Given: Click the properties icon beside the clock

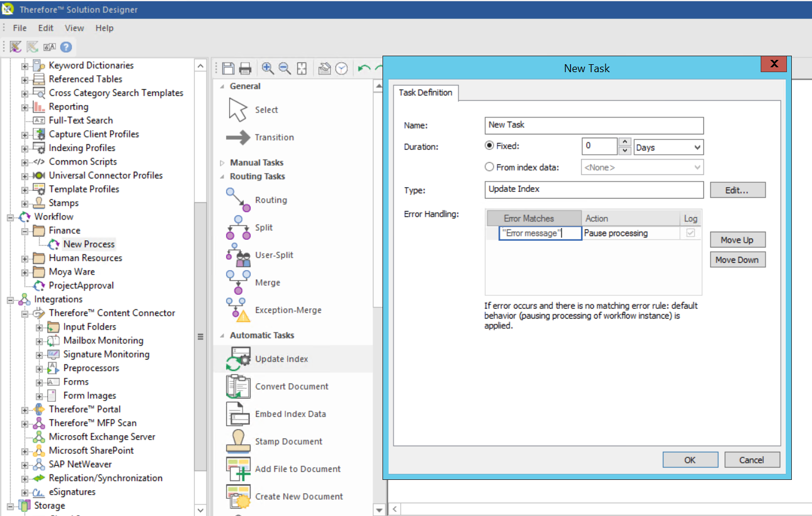Looking at the screenshot, I should click(325, 68).
